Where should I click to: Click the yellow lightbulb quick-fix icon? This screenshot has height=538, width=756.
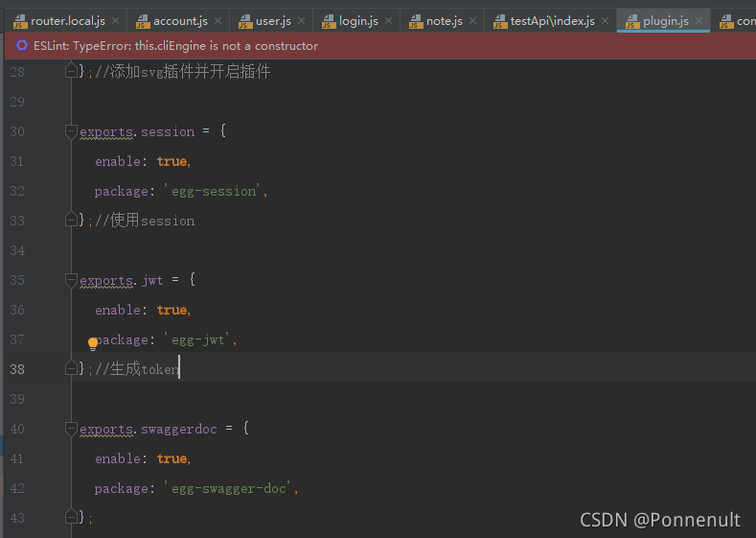pyautogui.click(x=93, y=343)
